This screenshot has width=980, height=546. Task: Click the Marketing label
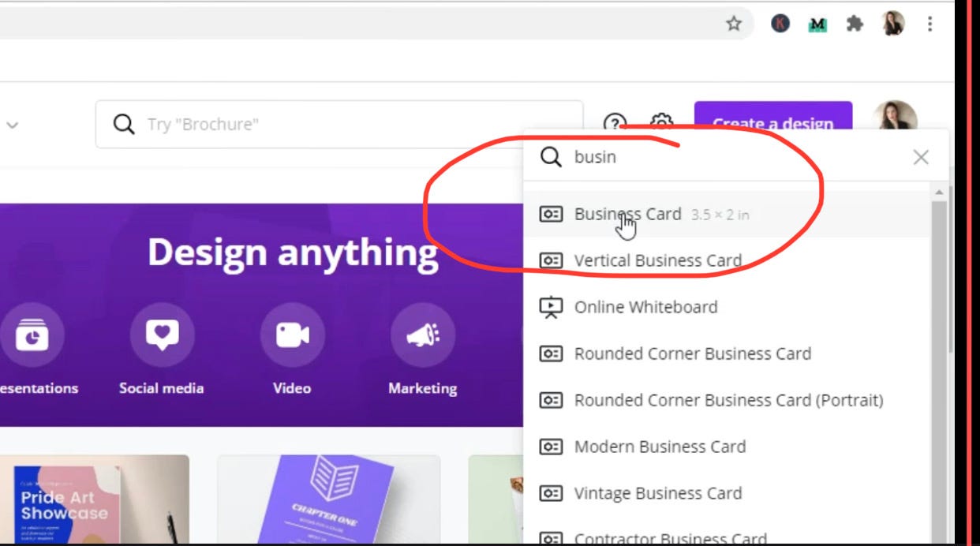422,388
